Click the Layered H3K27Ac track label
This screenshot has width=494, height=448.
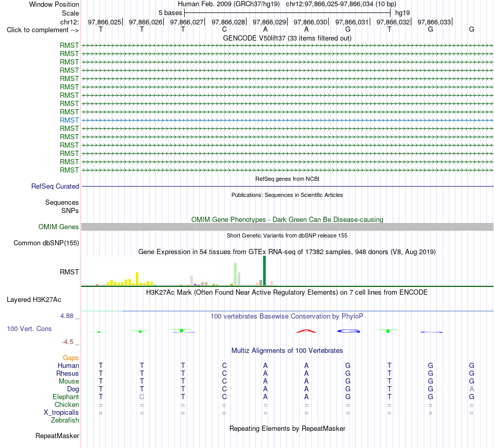point(34,300)
